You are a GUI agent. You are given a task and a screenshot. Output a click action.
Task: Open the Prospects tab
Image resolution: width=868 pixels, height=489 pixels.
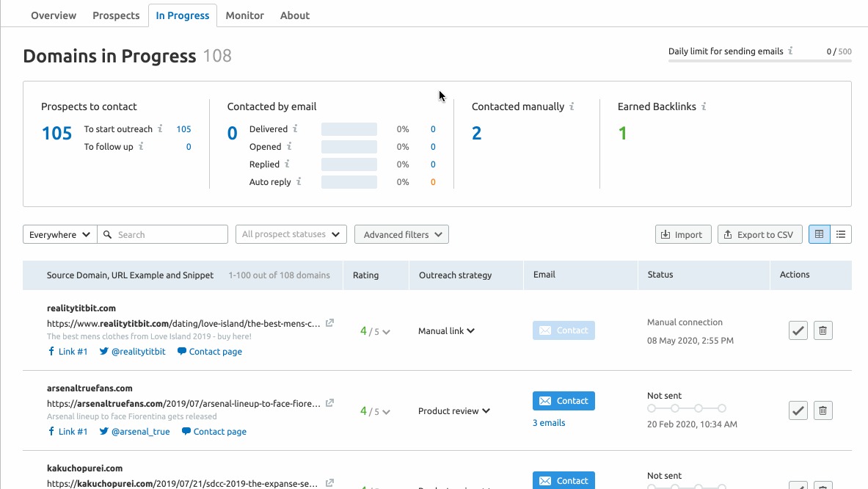[116, 15]
